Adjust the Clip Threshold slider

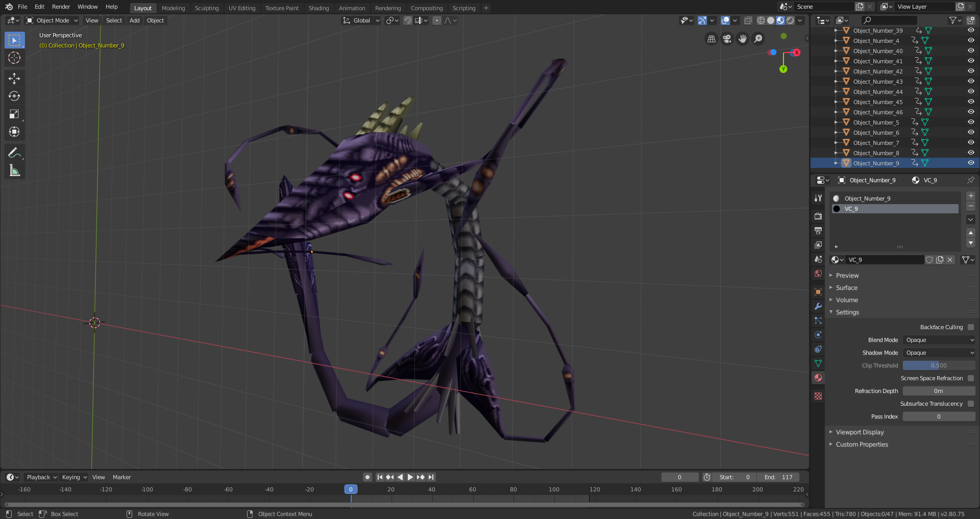(938, 365)
